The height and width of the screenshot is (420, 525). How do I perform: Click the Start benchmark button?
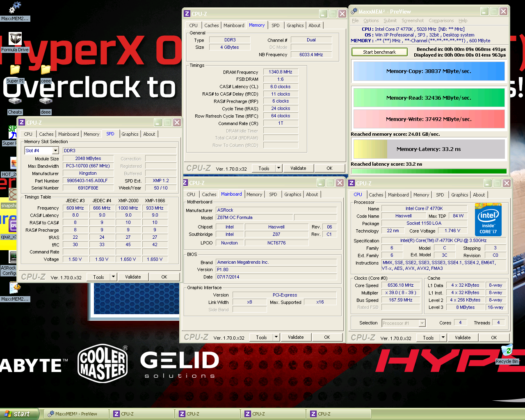click(379, 52)
